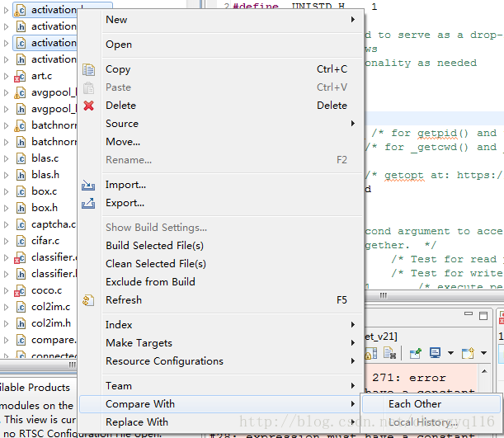Expand the coco.c tree node
Screen dimensions: 504x438
[6, 290]
